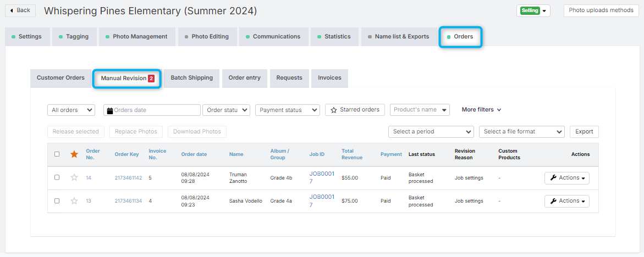Go back using the Back button
644x257 pixels.
pyautogui.click(x=20, y=10)
